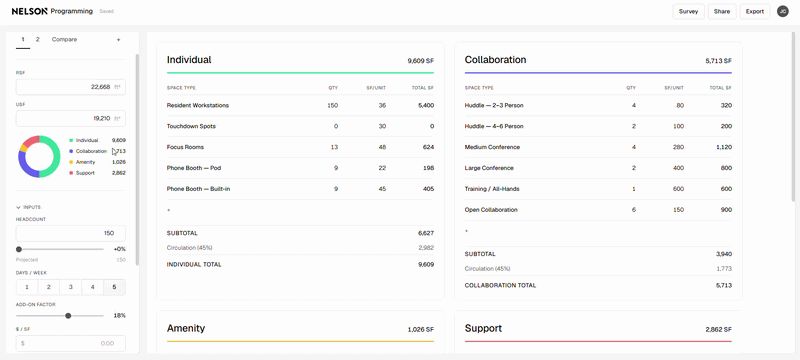This screenshot has height=360, width=800.
Task: Collapse the Inputs section chevron
Action: (18, 208)
